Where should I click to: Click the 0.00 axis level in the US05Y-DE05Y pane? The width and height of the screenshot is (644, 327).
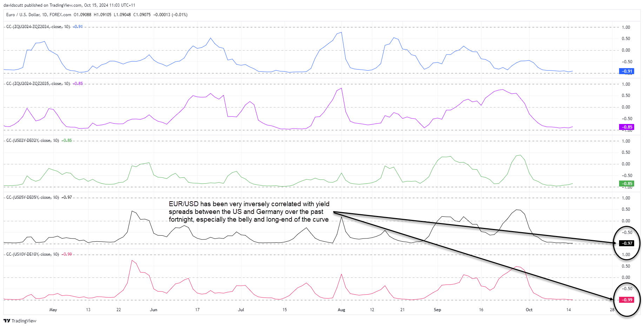coord(626,221)
